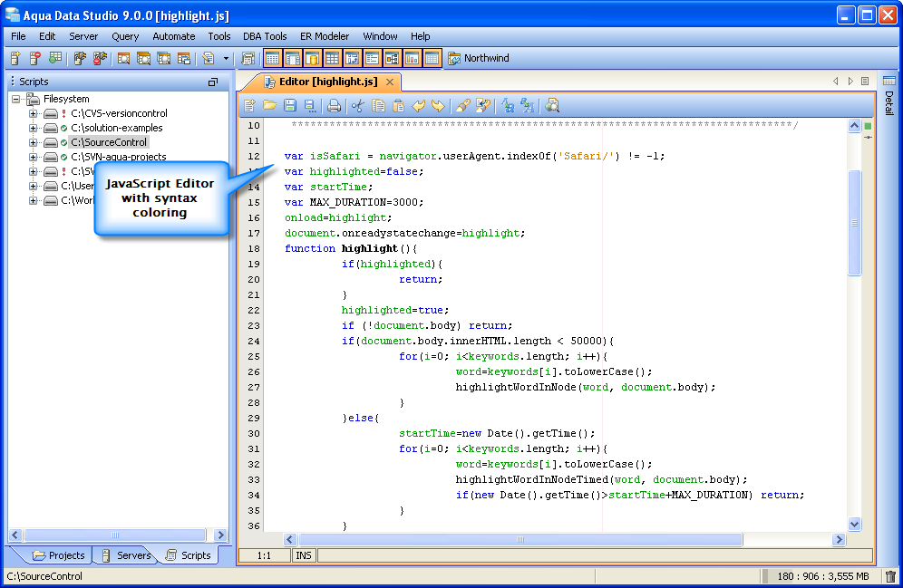The width and height of the screenshot is (903, 588).
Task: Open a file with the folder icon
Action: coord(270,106)
